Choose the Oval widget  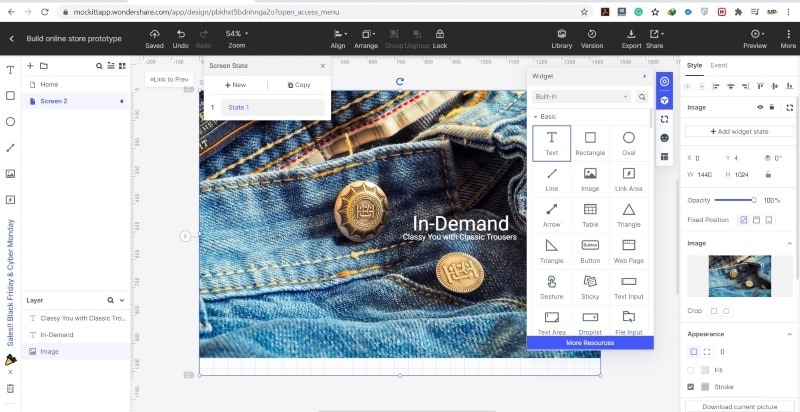coord(628,142)
